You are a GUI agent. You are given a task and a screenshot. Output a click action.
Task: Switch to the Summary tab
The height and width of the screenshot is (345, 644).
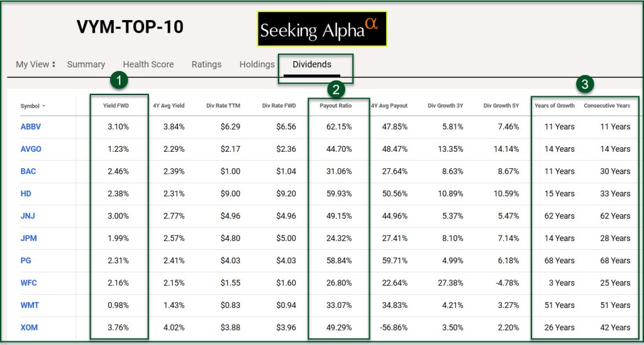(x=86, y=64)
